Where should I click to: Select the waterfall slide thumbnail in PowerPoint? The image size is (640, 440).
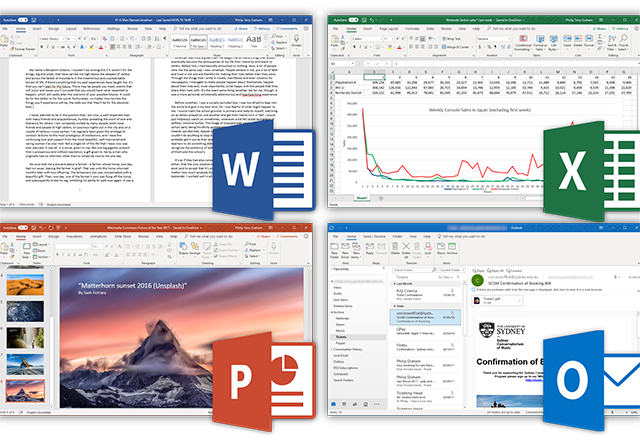pyautogui.click(x=25, y=338)
